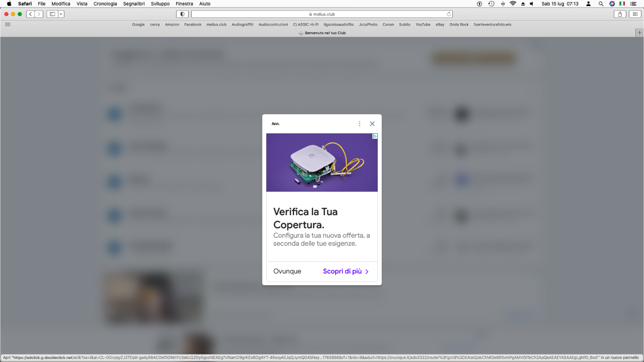This screenshot has height=362, width=644.
Task: Show the sidebar with the sidebar button
Action: pyautogui.click(x=52, y=14)
